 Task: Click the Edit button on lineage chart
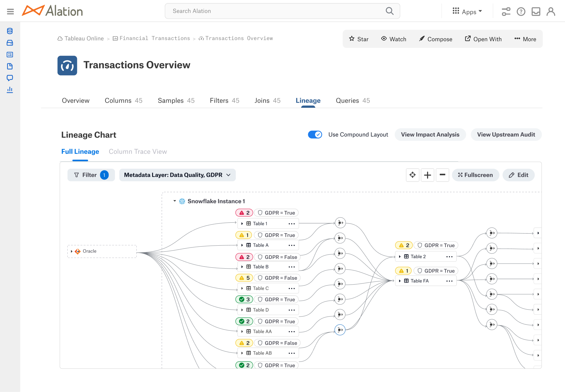coord(519,175)
